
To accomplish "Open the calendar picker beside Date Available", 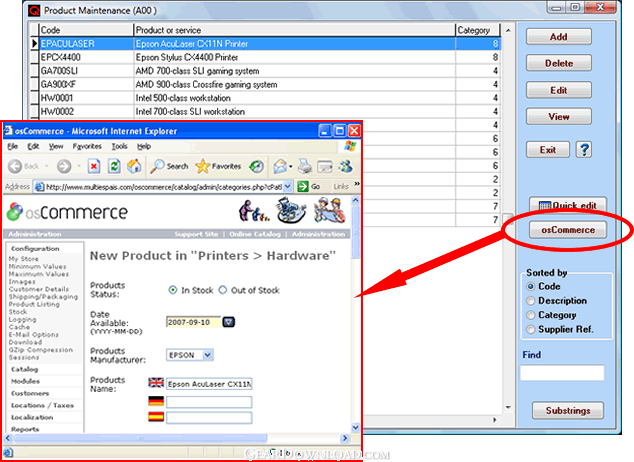I will pos(228,322).
